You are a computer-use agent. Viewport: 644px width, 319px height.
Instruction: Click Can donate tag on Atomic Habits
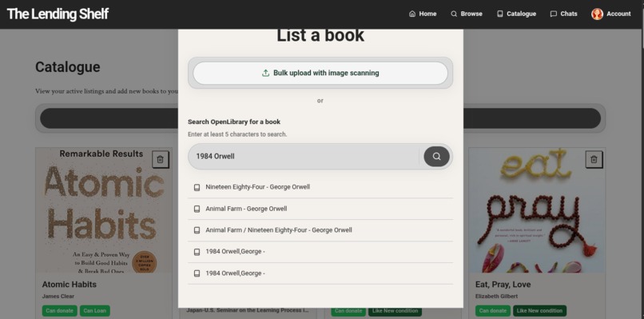pyautogui.click(x=60, y=311)
